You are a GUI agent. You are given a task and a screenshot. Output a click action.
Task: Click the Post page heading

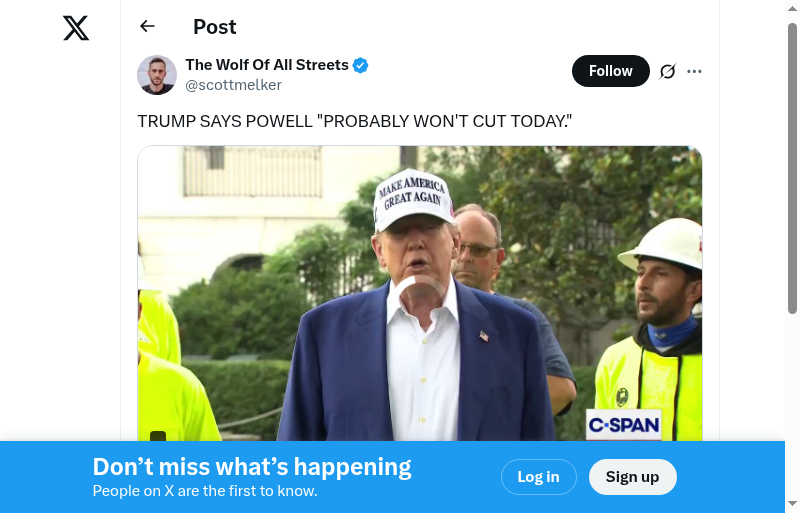coord(214,27)
